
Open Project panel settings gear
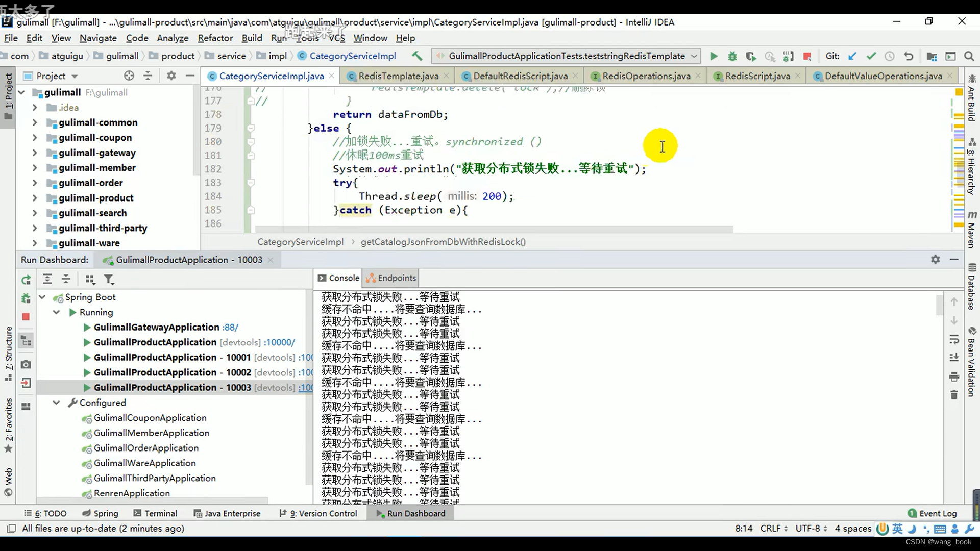click(171, 76)
